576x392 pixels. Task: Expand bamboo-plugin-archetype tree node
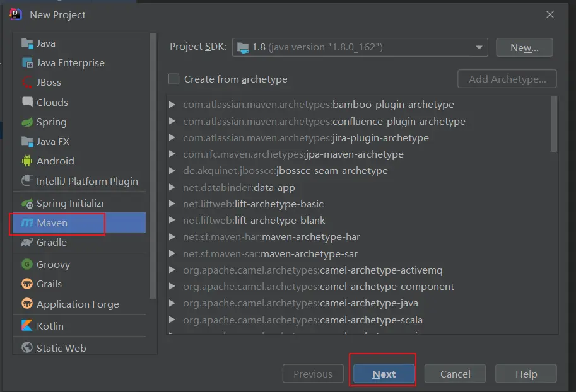(x=172, y=105)
